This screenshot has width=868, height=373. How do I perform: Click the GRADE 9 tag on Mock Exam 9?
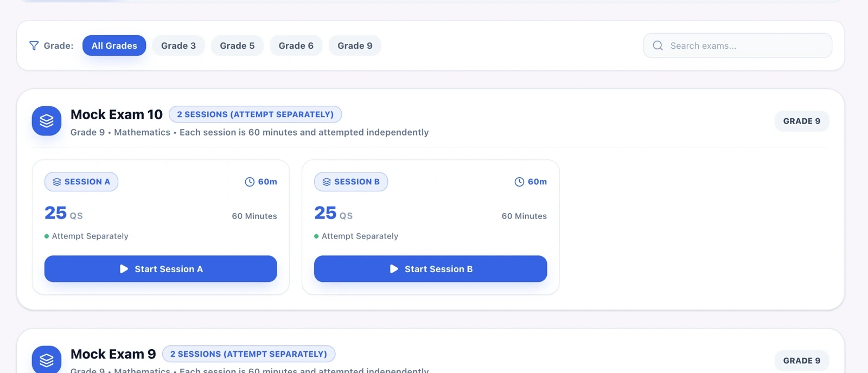(x=802, y=361)
